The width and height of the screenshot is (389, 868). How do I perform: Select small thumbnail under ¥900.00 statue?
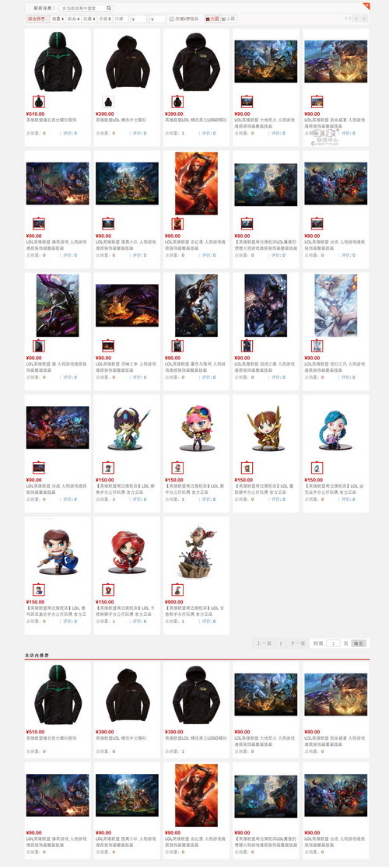coord(177,590)
